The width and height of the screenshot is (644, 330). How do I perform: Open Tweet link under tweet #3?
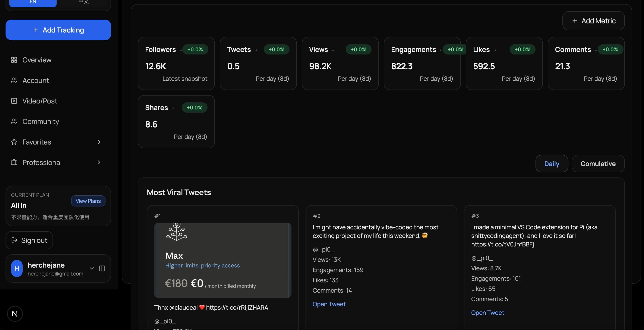487,312
